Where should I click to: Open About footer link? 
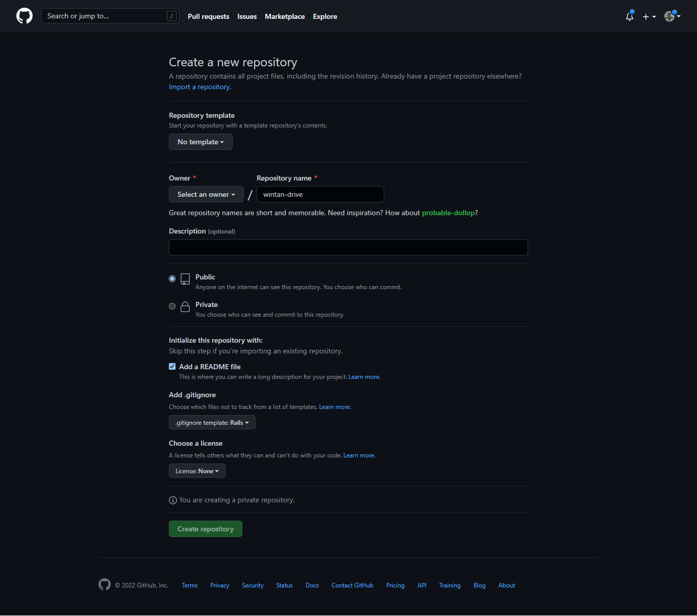(x=507, y=585)
